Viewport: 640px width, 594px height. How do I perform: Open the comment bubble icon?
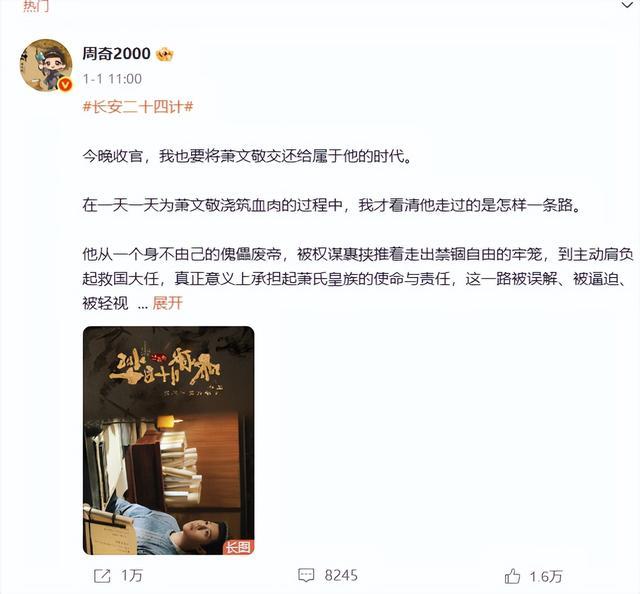[x=306, y=576]
